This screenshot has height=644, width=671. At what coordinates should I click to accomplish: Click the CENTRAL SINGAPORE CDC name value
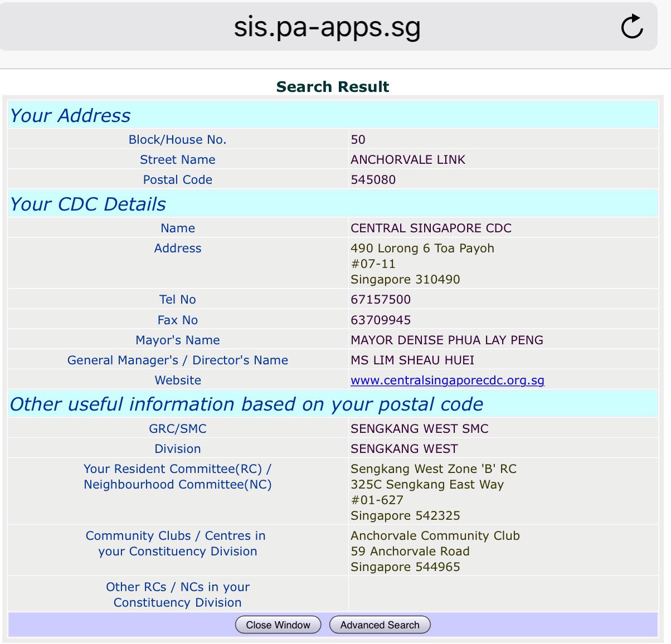(431, 228)
